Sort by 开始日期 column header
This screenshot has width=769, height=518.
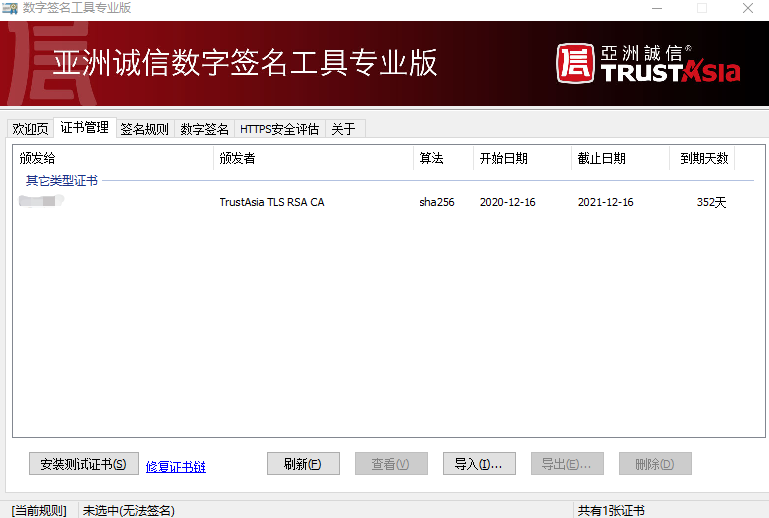click(x=523, y=158)
